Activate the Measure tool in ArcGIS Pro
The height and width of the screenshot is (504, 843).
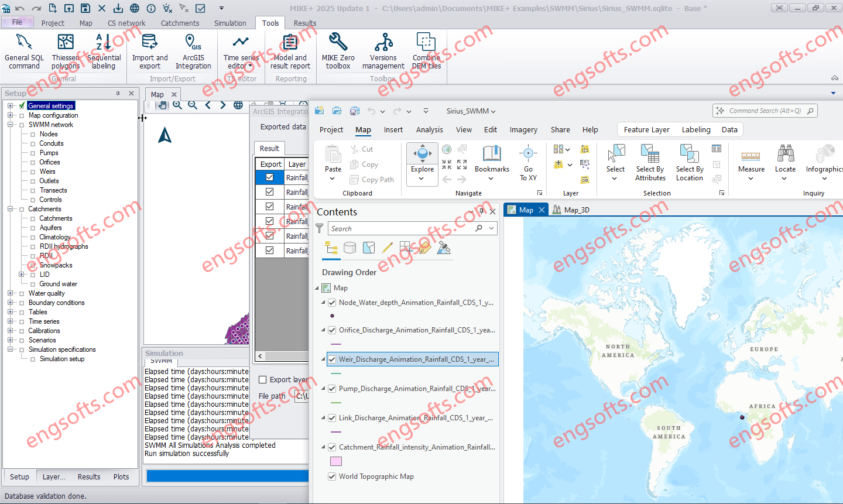pyautogui.click(x=751, y=163)
